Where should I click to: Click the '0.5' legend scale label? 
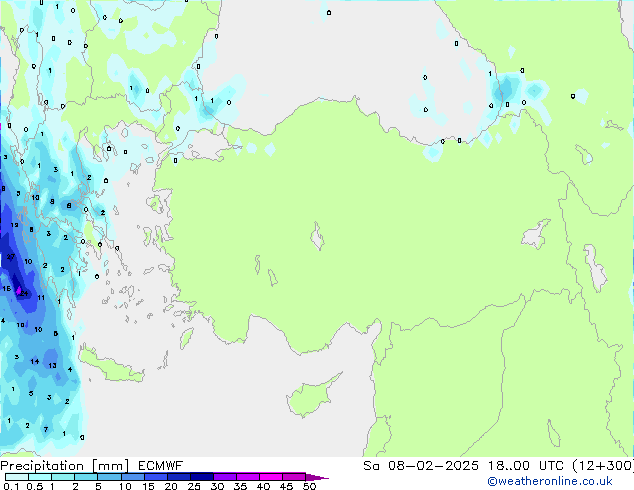point(35,486)
